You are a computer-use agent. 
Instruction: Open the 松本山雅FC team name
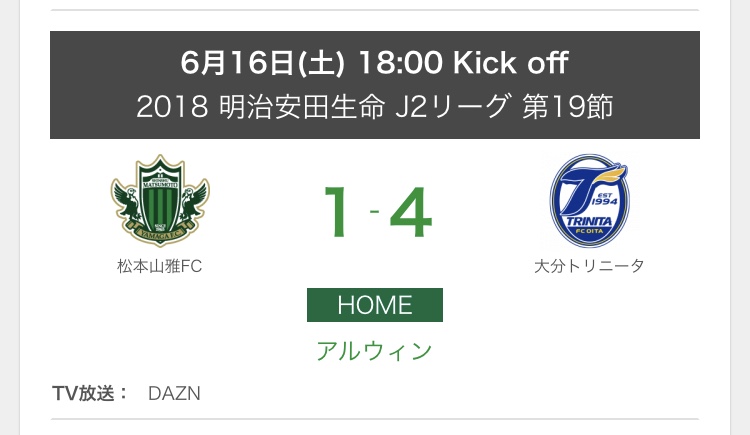(x=159, y=266)
